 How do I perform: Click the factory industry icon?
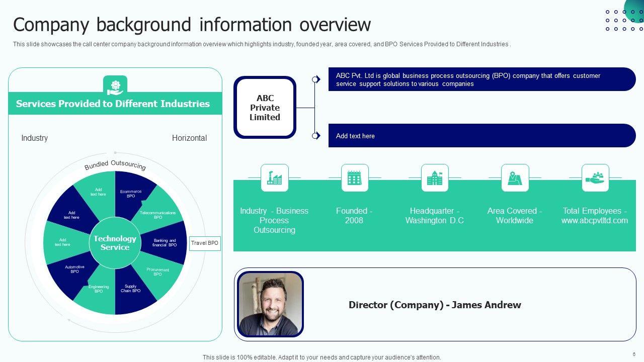click(274, 178)
